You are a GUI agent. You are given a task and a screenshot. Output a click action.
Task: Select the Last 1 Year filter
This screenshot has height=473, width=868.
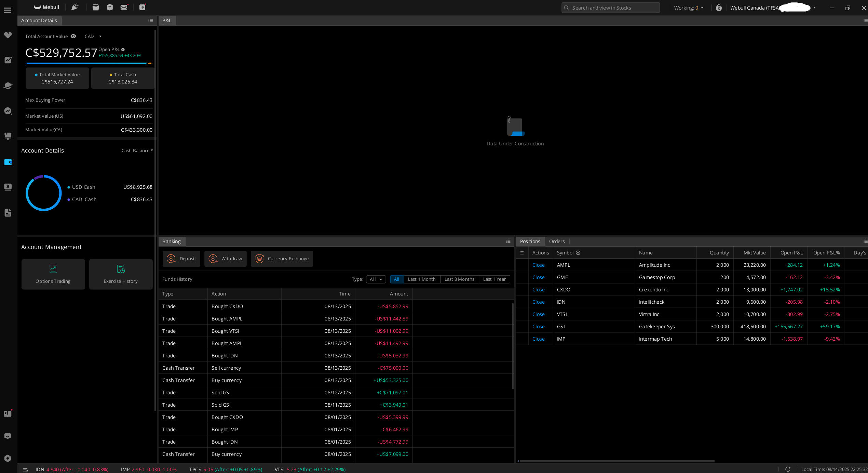(x=494, y=279)
